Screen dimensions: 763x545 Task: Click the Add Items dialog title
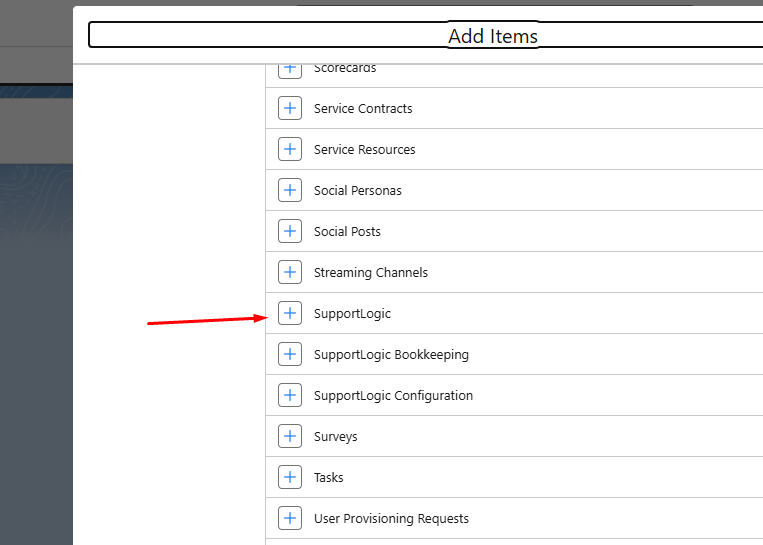coord(493,36)
